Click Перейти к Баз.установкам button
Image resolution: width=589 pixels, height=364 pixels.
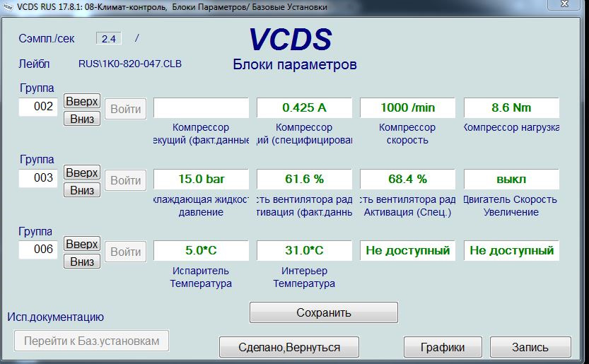92,341
